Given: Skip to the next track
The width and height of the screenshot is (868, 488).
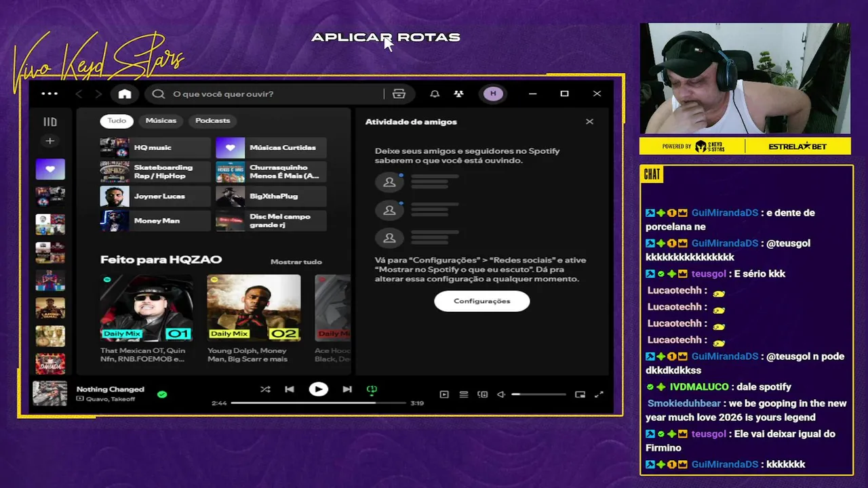Looking at the screenshot, I should point(347,389).
